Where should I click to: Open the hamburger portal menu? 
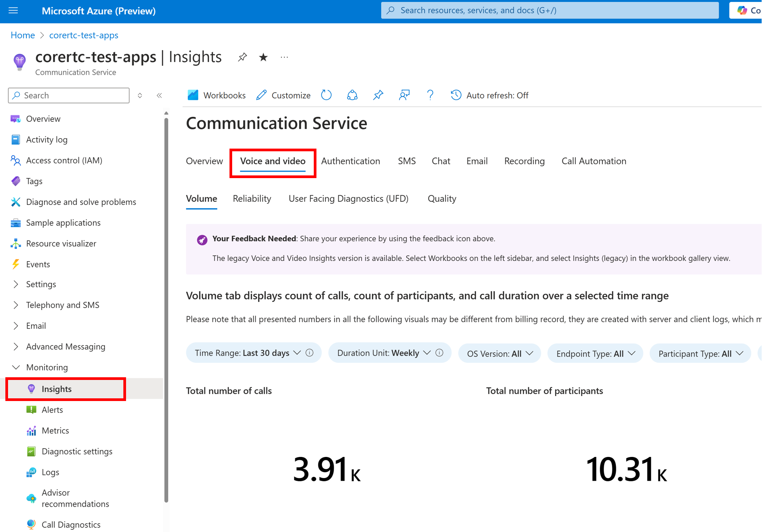tap(13, 11)
